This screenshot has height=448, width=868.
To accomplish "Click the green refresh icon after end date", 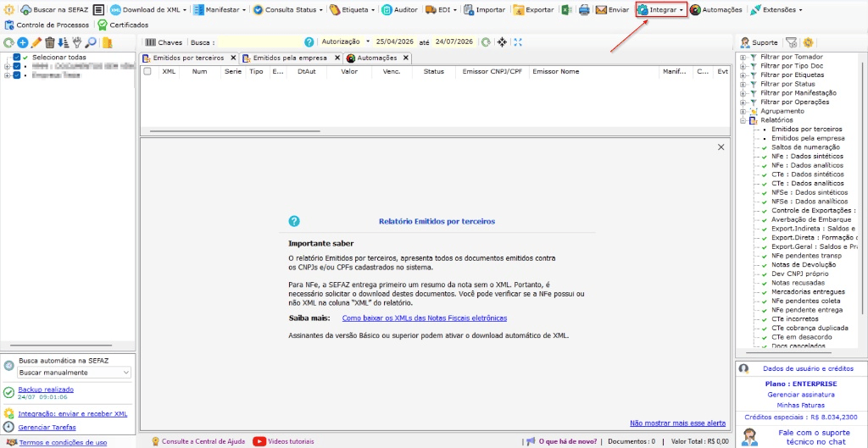I will pyautogui.click(x=486, y=42).
